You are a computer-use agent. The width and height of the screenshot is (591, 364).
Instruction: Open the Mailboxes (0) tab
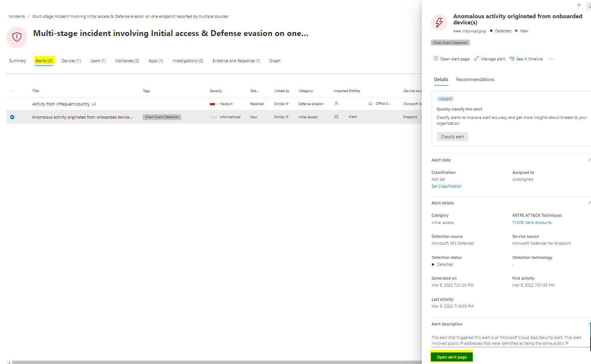(x=127, y=61)
